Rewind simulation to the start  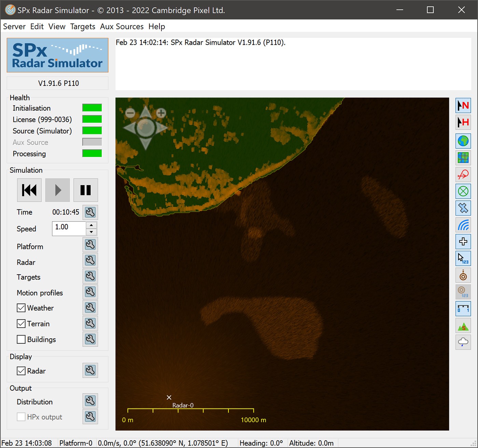(29, 190)
